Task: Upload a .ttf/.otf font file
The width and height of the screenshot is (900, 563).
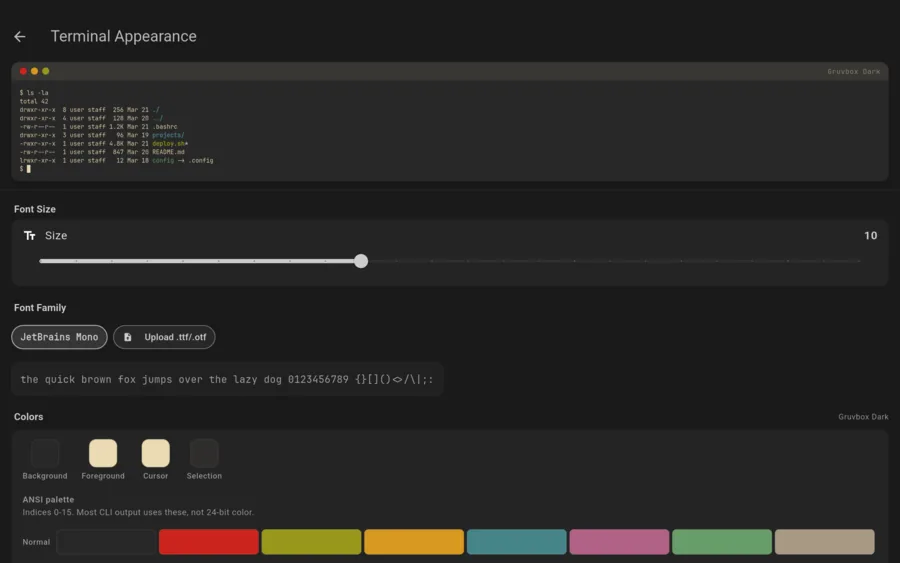Action: (x=164, y=337)
